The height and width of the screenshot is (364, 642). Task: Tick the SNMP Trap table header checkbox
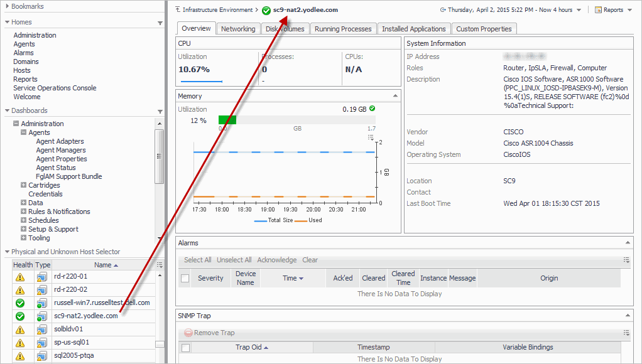click(x=185, y=348)
